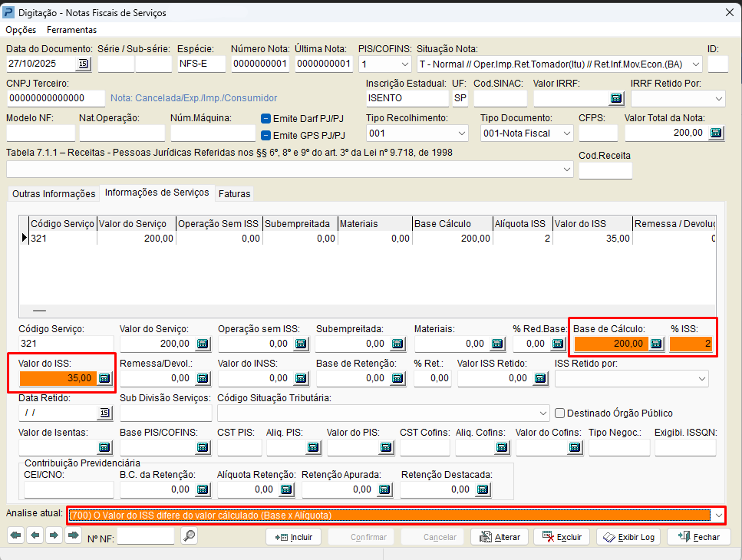Screen dimensions: 742x560
Task: Toggle Emite GPS PJ/PJ checkbox
Action: (x=266, y=136)
